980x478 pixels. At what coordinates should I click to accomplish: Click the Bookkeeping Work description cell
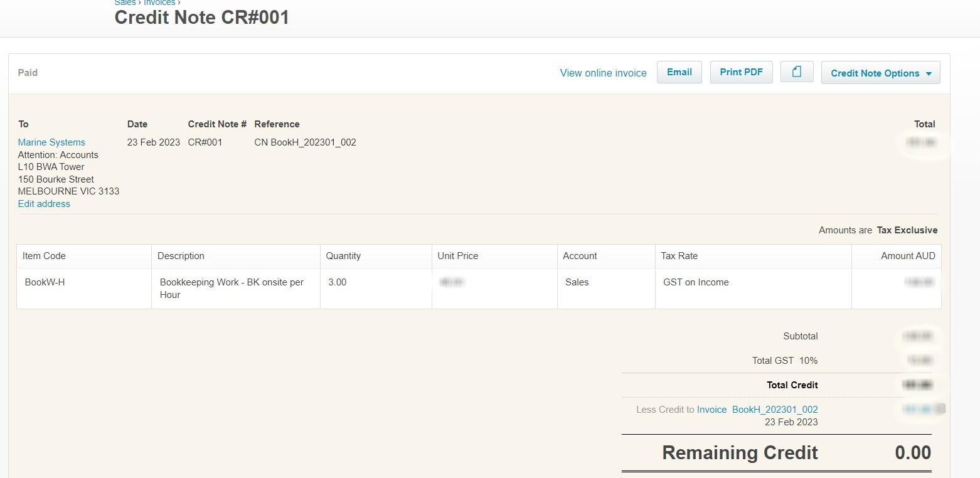point(232,288)
